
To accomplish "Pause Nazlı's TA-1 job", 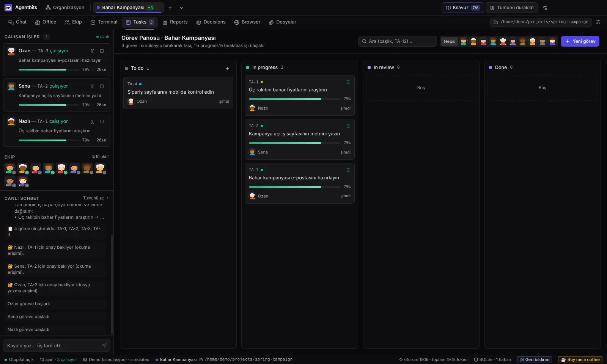I will 93,121.
